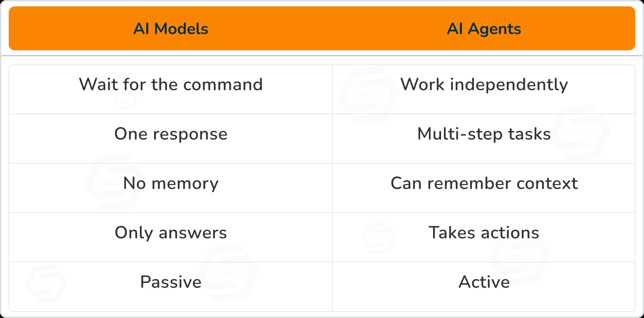The height and width of the screenshot is (318, 644).
Task: Select the "AI Agents" column header
Action: click(x=484, y=29)
